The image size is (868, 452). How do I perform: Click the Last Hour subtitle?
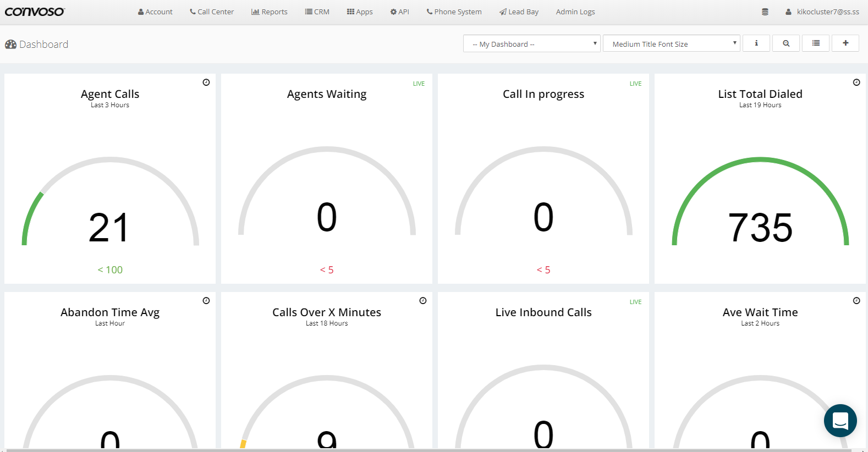point(110,323)
